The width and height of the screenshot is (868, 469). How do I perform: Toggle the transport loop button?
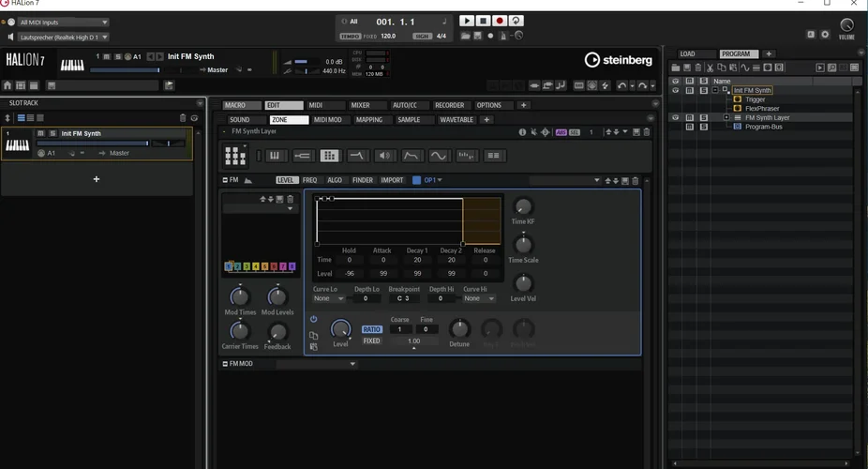click(516, 21)
